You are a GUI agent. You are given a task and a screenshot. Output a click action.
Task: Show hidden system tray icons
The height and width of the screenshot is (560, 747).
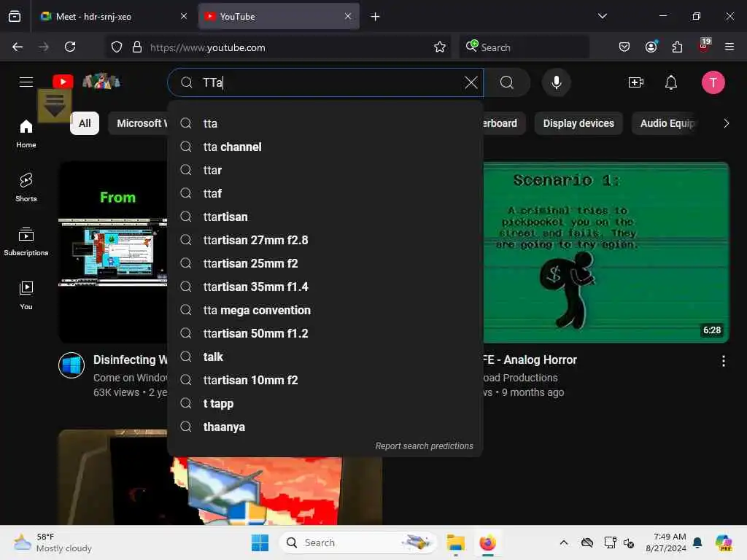(564, 542)
